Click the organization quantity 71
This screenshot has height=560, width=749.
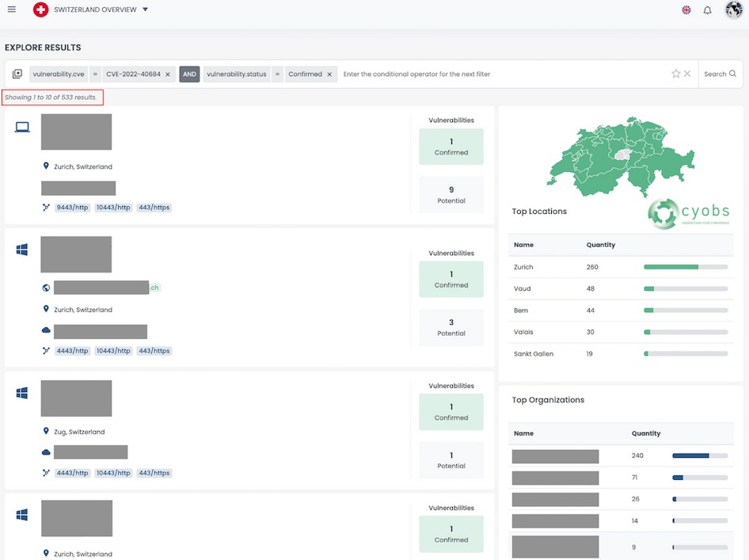(x=634, y=478)
